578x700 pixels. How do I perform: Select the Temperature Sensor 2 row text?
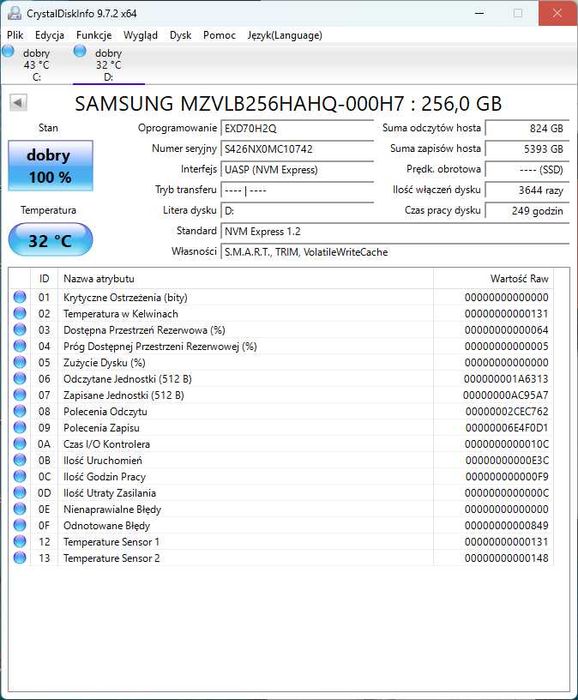pos(112,558)
